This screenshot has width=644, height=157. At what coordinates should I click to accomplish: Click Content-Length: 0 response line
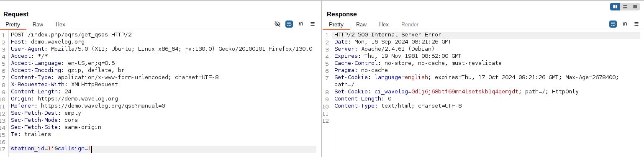pyautogui.click(x=363, y=99)
